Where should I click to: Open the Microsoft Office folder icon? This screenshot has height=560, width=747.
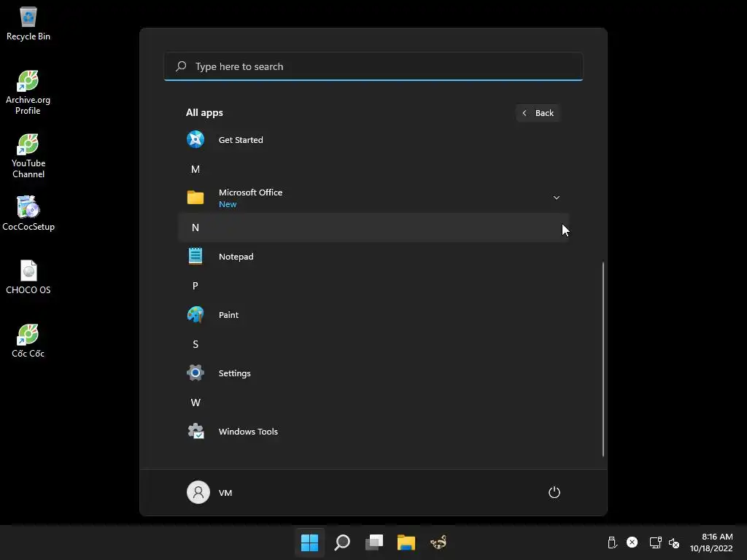196,198
